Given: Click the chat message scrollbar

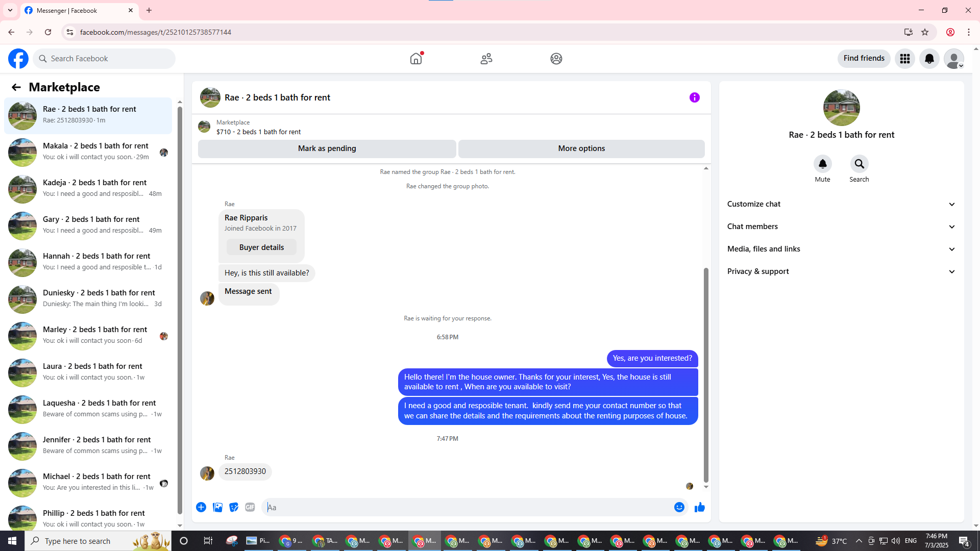Looking at the screenshot, I should pos(706,375).
